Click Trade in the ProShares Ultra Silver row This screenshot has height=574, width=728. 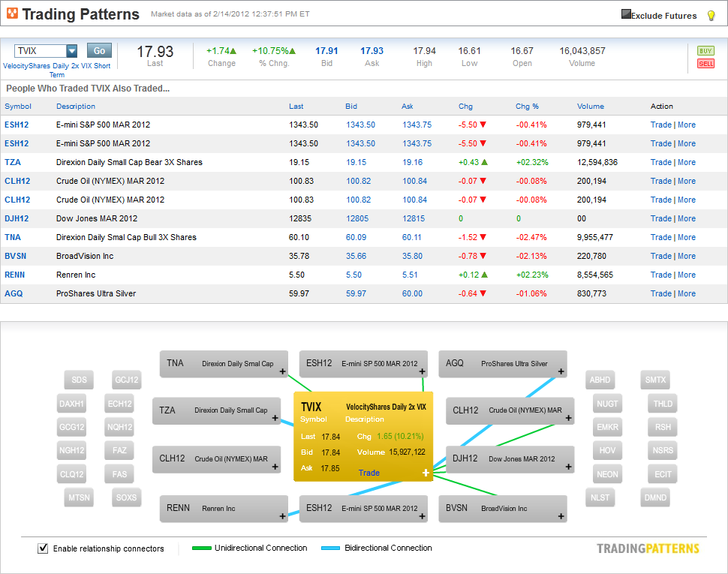tap(661, 293)
